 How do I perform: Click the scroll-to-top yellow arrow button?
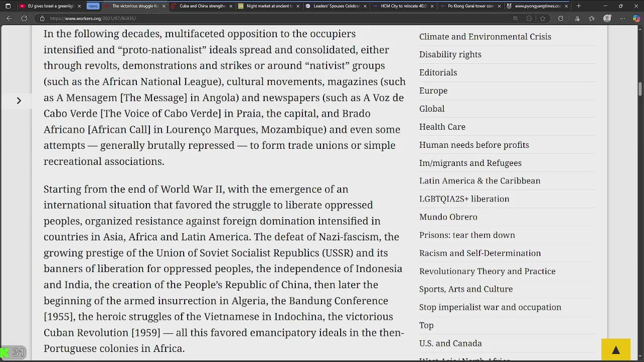pyautogui.click(x=616, y=350)
